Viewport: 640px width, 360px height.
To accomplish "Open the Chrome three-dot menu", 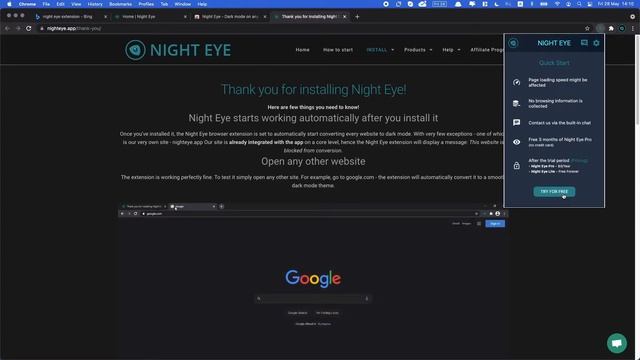I will [x=633, y=29].
